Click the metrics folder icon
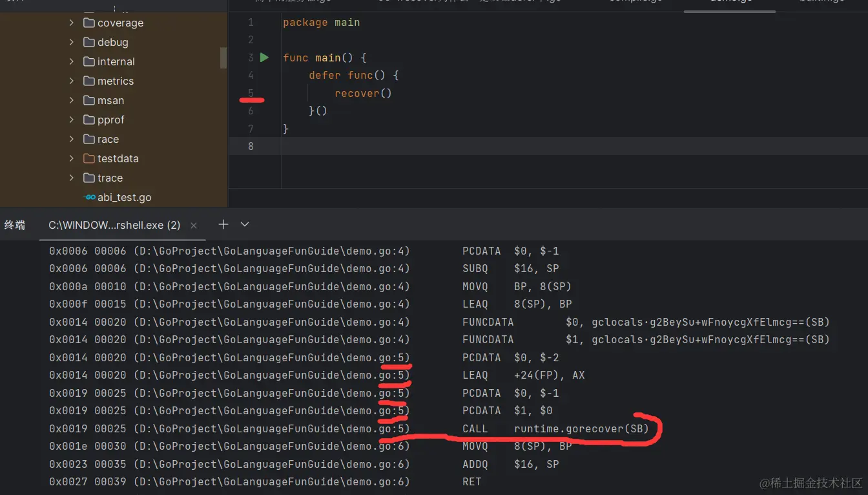 pyautogui.click(x=89, y=81)
